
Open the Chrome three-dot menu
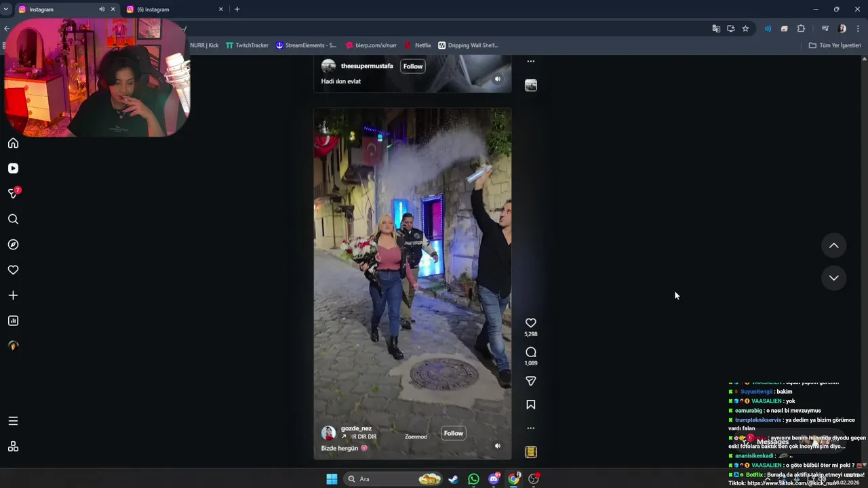click(x=858, y=28)
